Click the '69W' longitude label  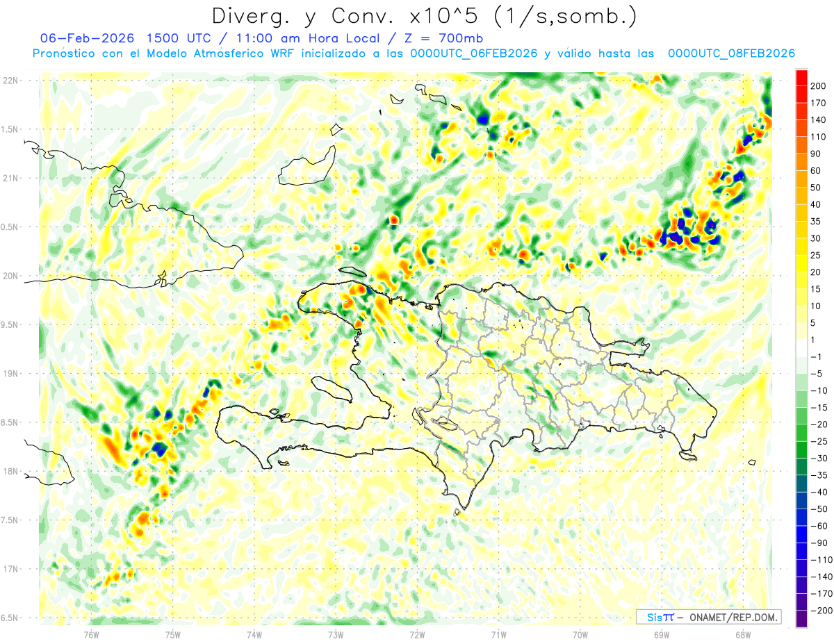(x=662, y=635)
